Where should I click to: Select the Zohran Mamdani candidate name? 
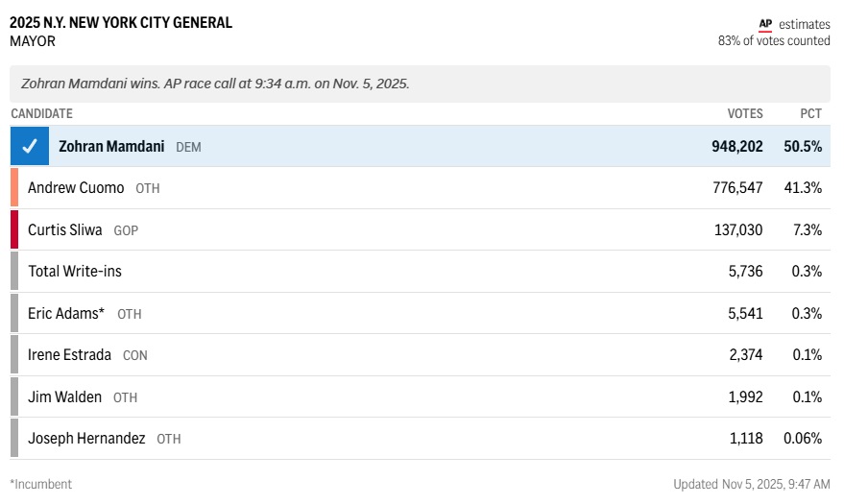tap(111, 147)
